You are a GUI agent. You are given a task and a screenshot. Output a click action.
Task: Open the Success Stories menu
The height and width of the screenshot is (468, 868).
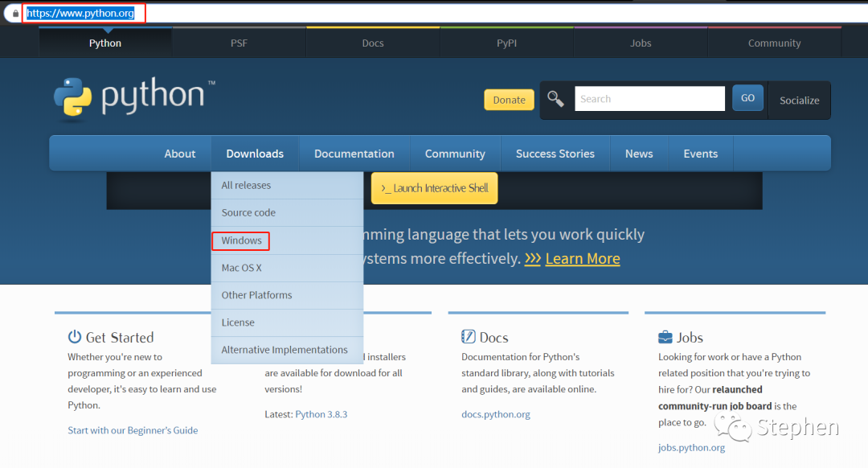[x=555, y=154]
